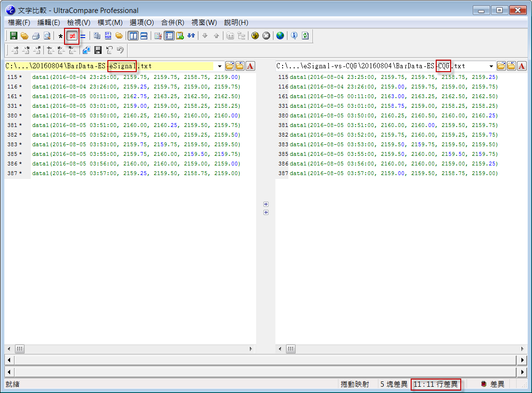Click the right file path input field
The height and width of the screenshot is (393, 532).
(x=381, y=66)
